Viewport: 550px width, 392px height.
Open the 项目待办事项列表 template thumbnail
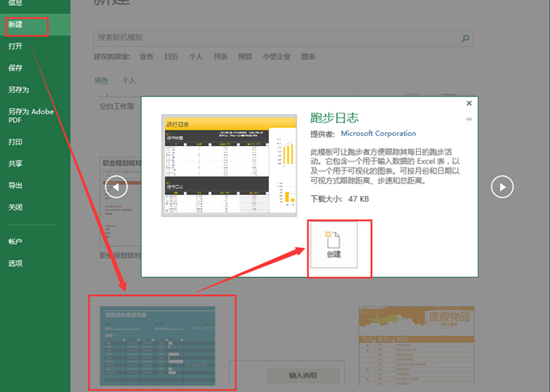(157, 346)
